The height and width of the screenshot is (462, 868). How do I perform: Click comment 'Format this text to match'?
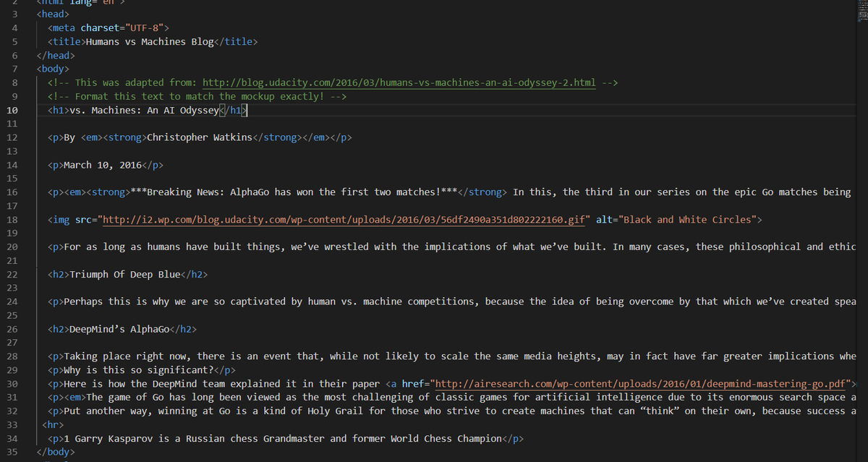pyautogui.click(x=145, y=96)
